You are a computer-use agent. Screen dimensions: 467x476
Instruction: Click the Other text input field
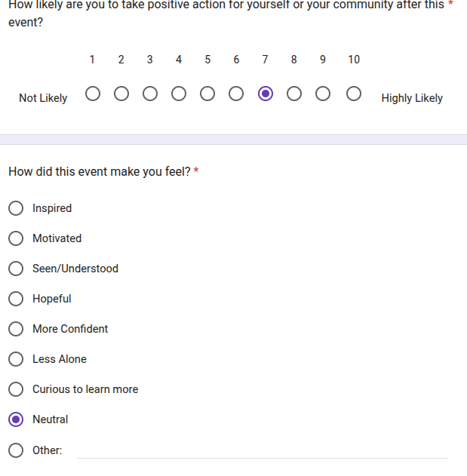pyautogui.click(x=262, y=450)
